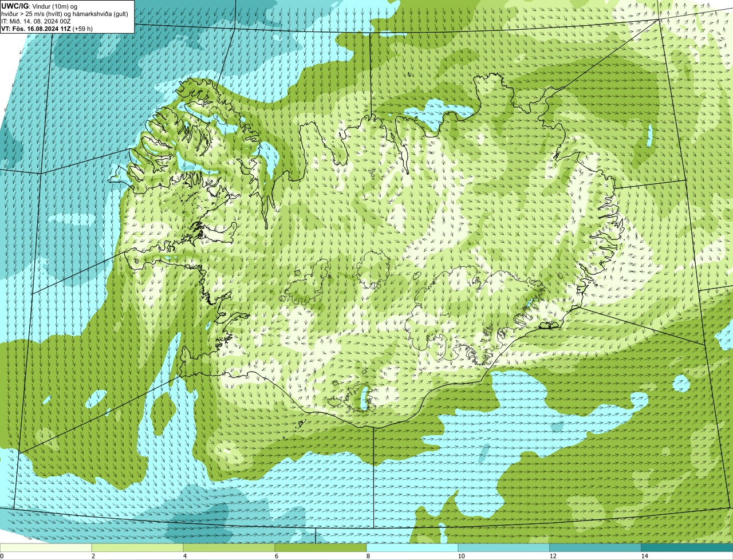Click the 'IT: Mið. 14. 08. 2024 00Z' line
733x560 pixels.
(36, 21)
